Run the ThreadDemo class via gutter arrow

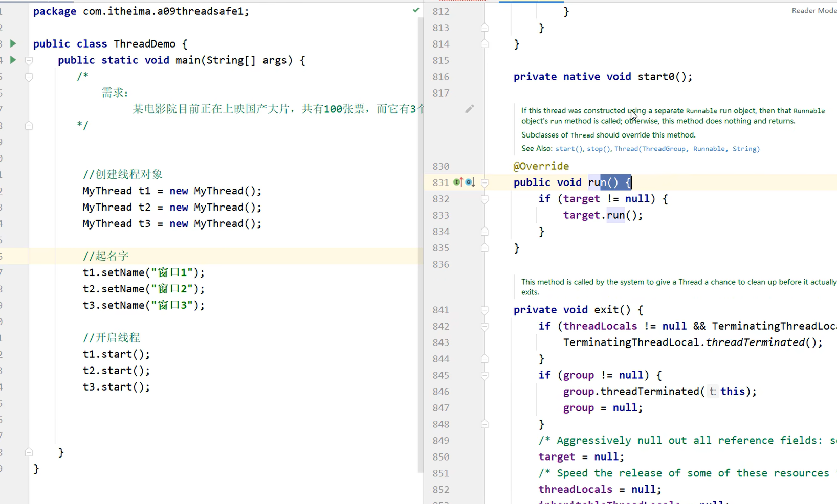[13, 43]
